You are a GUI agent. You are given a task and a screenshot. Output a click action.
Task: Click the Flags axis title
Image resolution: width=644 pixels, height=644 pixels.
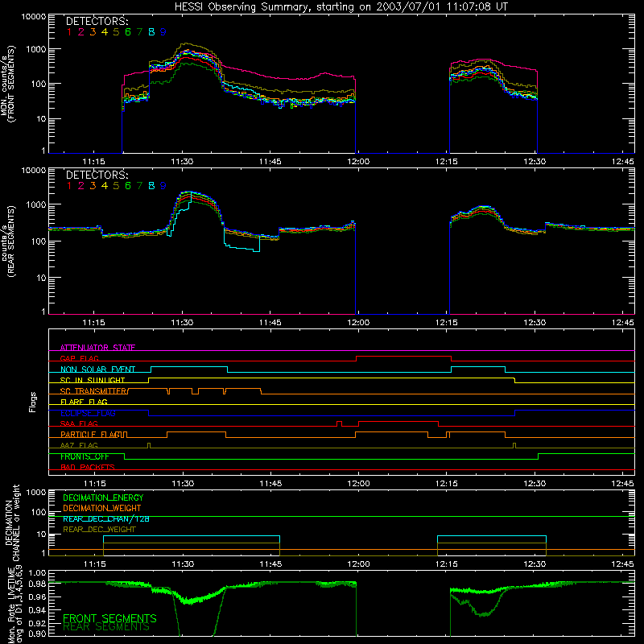point(33,402)
